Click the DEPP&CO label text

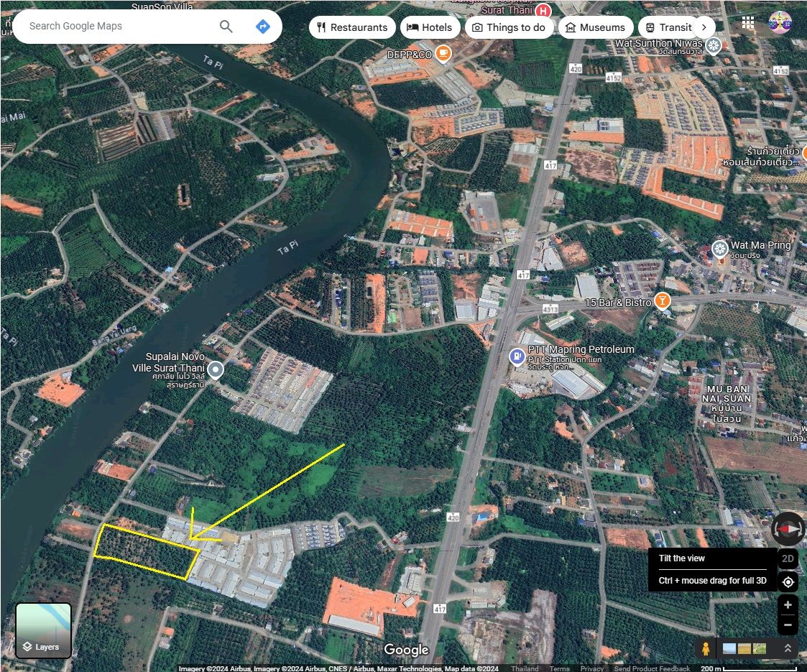tap(409, 55)
